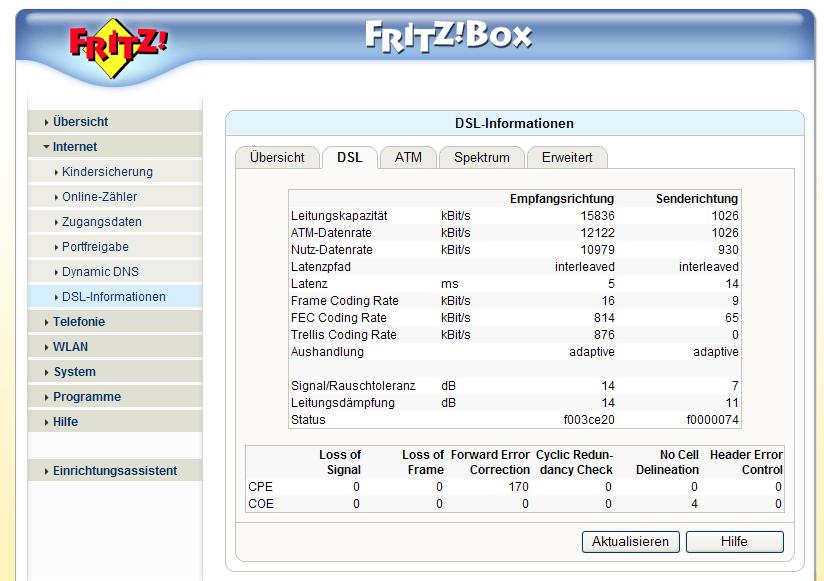The height and width of the screenshot is (581, 824).
Task: Expand the WLAN section
Action: coord(70,347)
